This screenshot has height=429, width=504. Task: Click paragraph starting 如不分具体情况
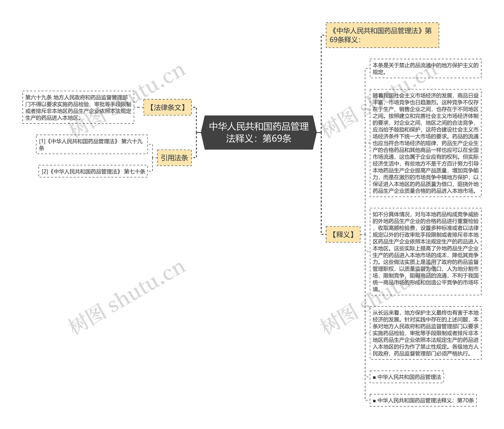point(425,252)
